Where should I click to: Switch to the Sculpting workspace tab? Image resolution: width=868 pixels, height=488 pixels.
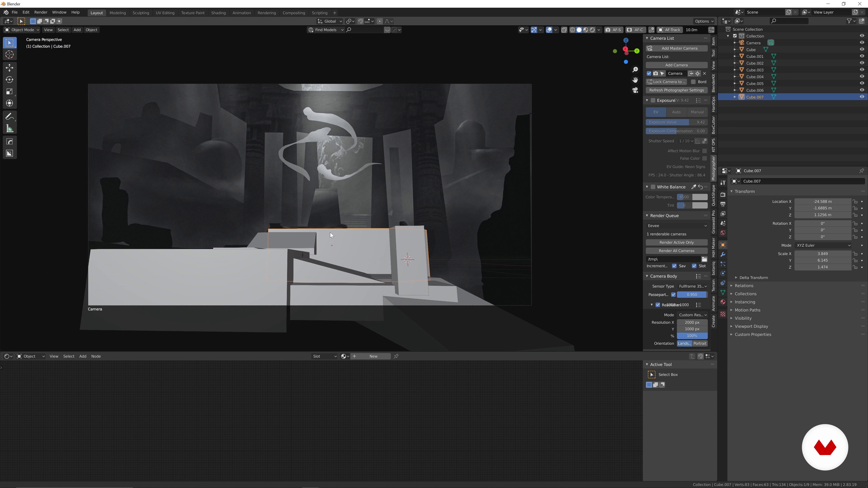click(x=141, y=13)
